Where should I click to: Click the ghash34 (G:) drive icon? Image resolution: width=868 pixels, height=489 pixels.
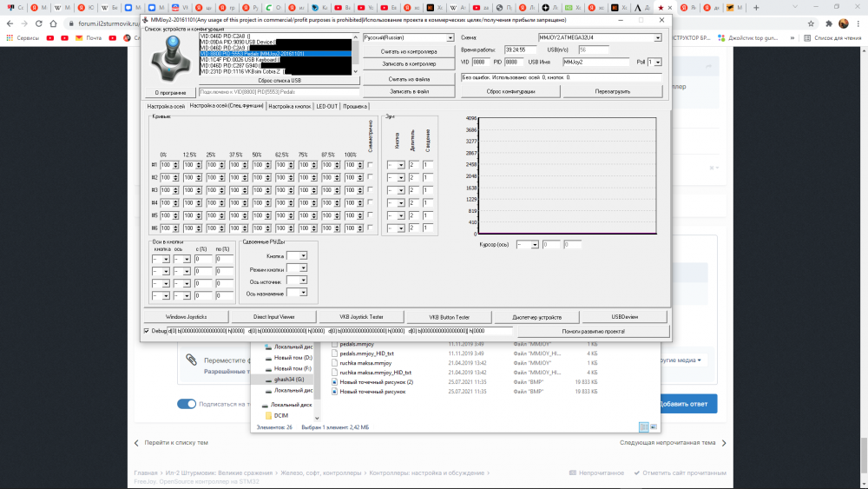(x=267, y=380)
